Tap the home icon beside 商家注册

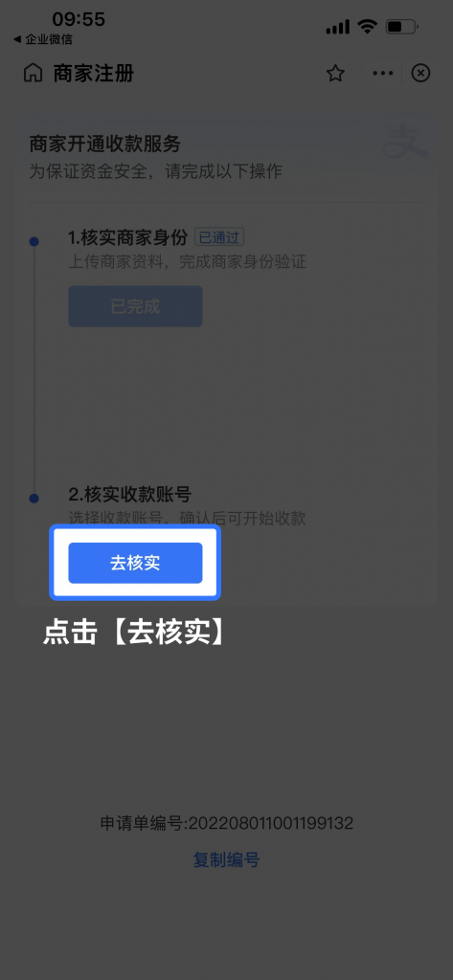[33, 74]
